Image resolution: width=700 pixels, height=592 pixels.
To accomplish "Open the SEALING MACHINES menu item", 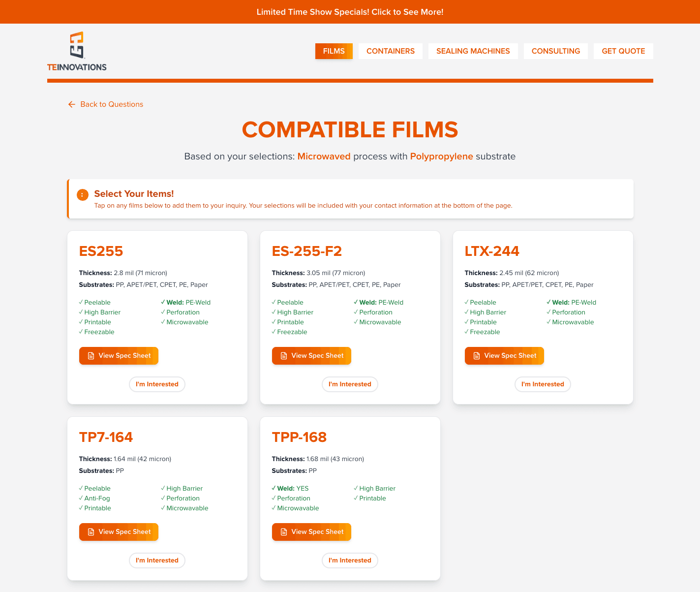I will point(473,51).
